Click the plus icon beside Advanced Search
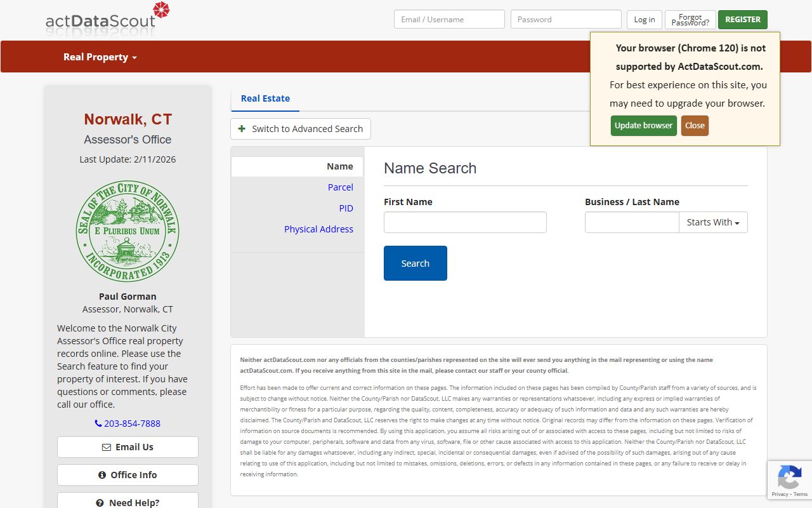 242,129
